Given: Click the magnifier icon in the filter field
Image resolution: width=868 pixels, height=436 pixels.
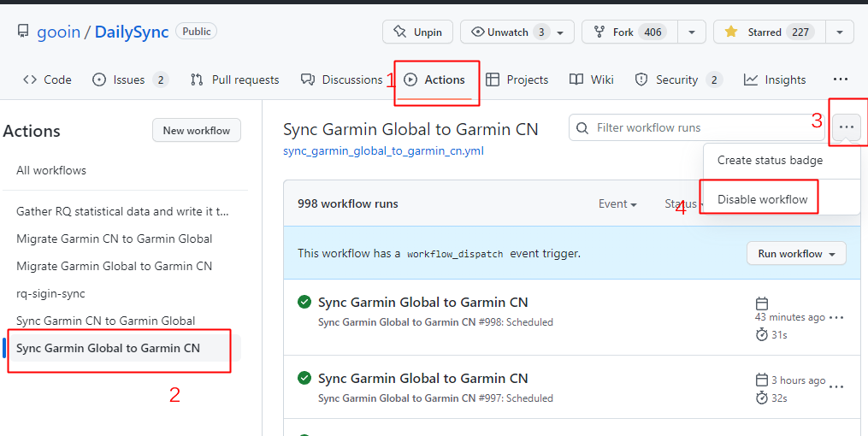Looking at the screenshot, I should (582, 128).
